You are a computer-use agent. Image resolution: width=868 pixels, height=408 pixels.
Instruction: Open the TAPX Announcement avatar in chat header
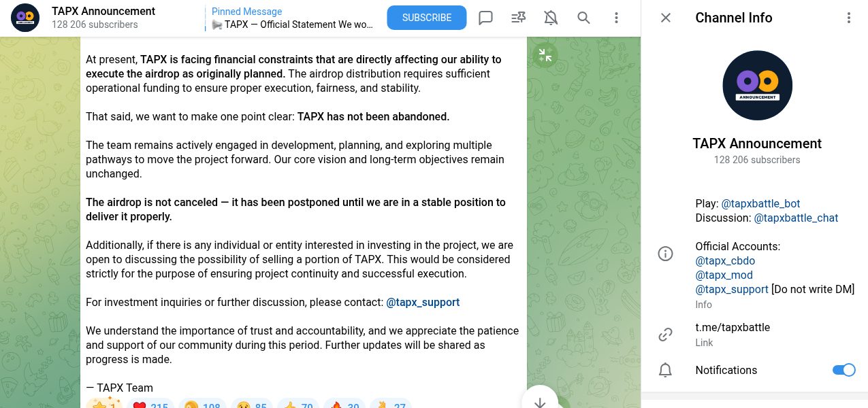25,18
